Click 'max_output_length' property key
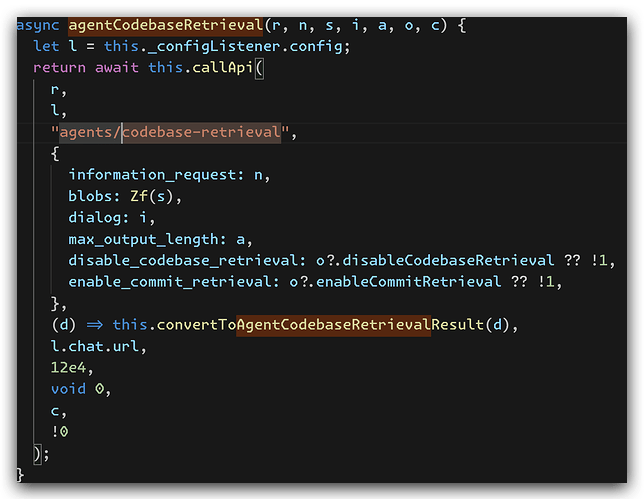644x499 pixels. coord(143,239)
